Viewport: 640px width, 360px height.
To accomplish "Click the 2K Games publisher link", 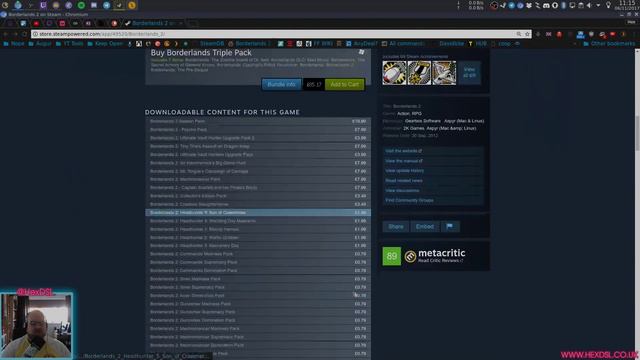I will (413, 128).
